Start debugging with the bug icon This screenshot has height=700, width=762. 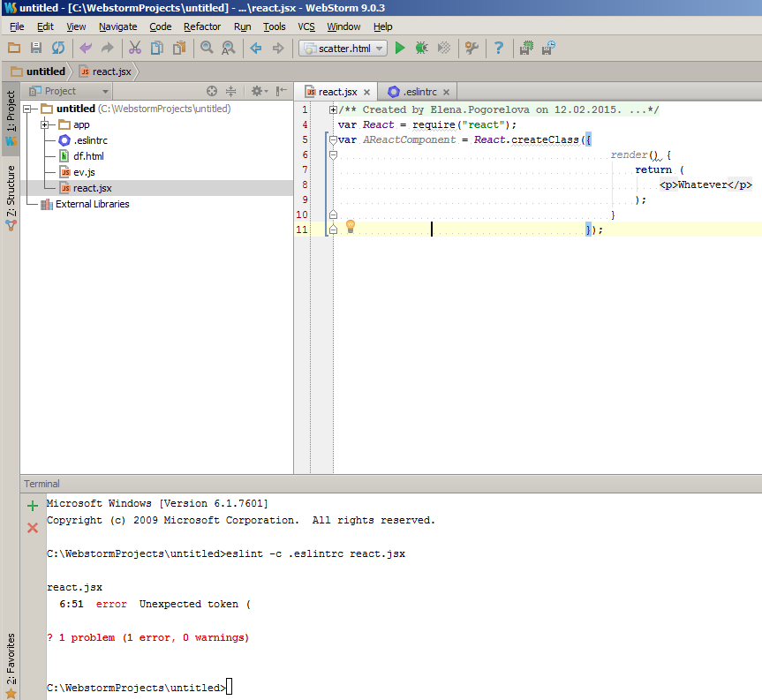click(422, 48)
